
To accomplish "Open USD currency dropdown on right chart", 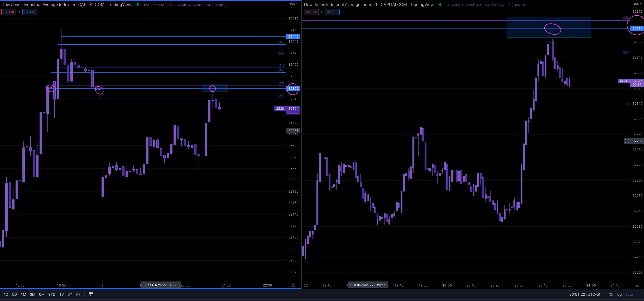I will tap(637, 4).
